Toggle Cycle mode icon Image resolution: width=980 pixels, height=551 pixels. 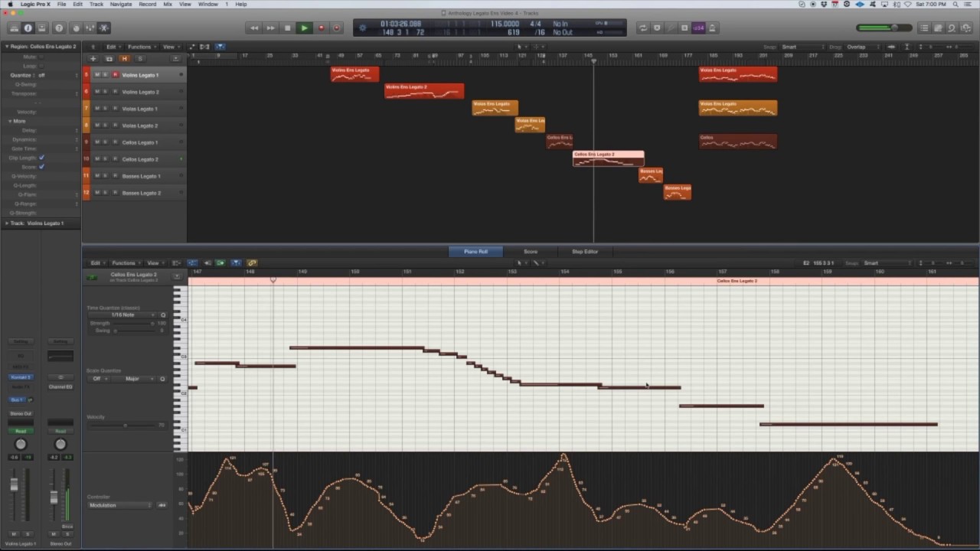642,28
